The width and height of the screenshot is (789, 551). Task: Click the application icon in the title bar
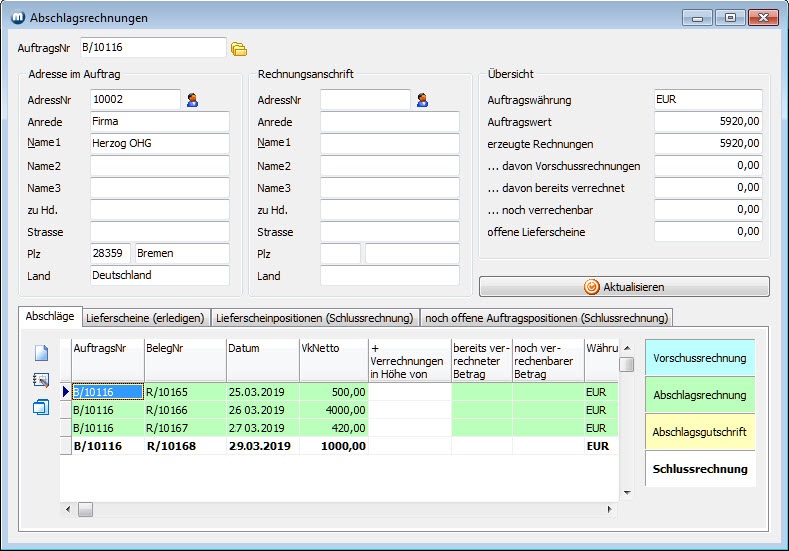pos(16,18)
